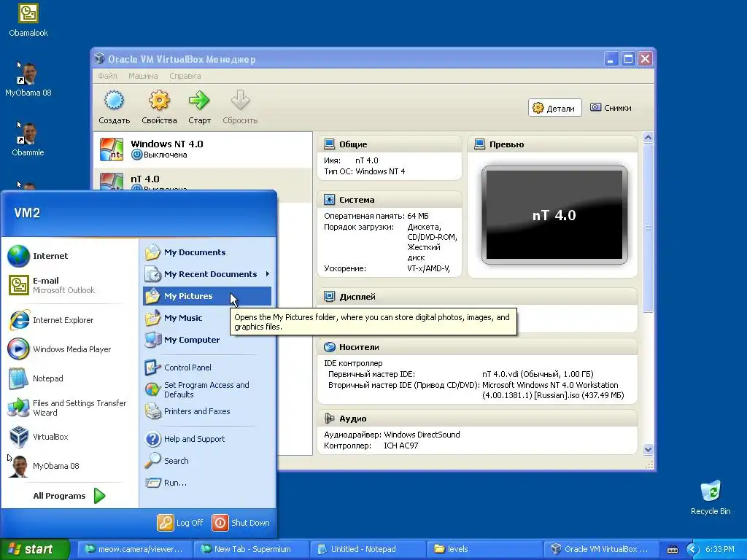Open Files and Settings Transfer Wizard
Image resolution: width=747 pixels, height=560 pixels.
coord(70,408)
